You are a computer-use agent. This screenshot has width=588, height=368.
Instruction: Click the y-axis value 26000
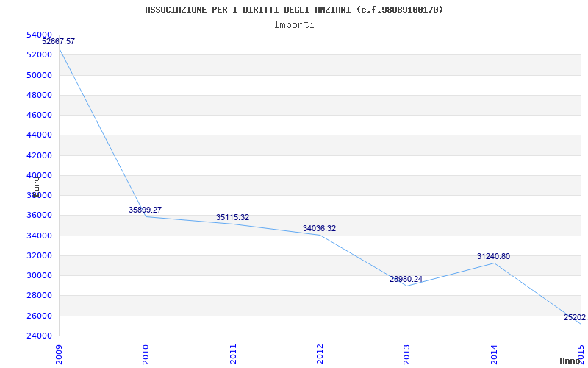40,316
